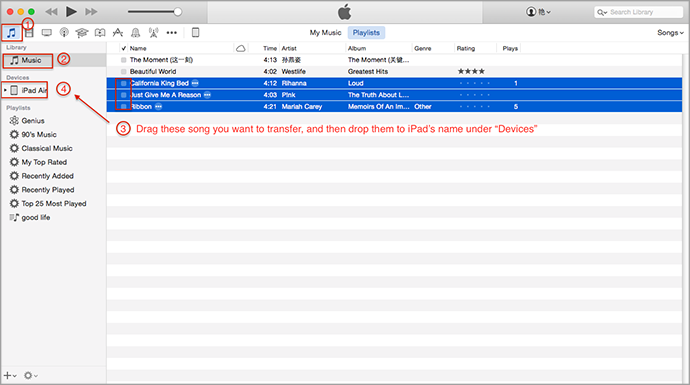Viewport: 690px width, 385px height.
Task: Open the iTunes U graduation cap icon
Action: pos(82,33)
